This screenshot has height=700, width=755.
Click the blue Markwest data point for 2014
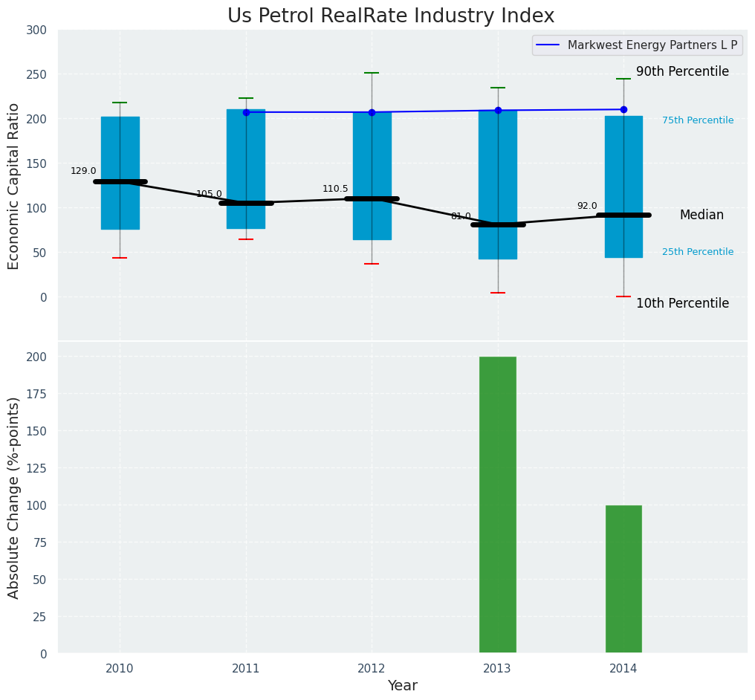pos(623,109)
